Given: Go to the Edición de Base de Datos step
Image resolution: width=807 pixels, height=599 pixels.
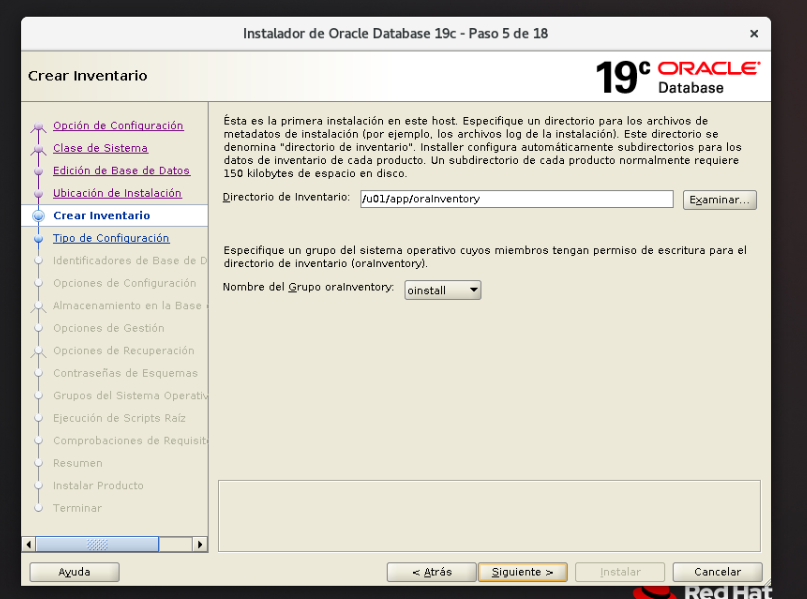Looking at the screenshot, I should 121,170.
